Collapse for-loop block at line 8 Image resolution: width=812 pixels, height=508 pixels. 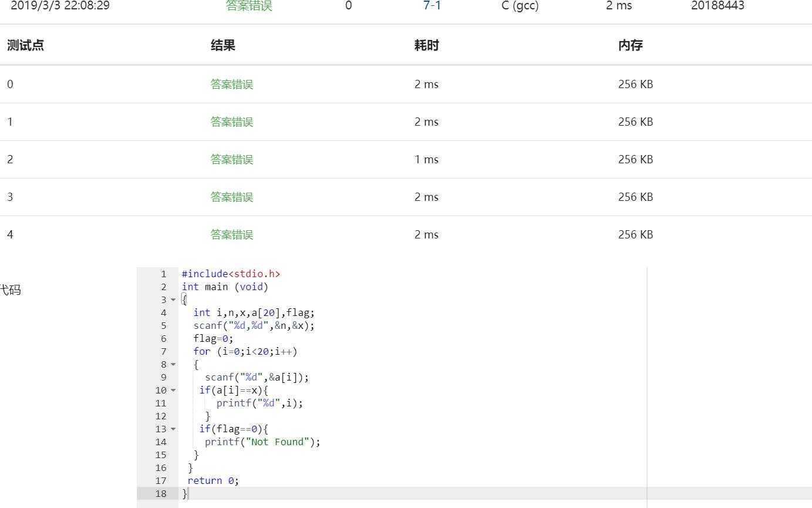pos(173,365)
